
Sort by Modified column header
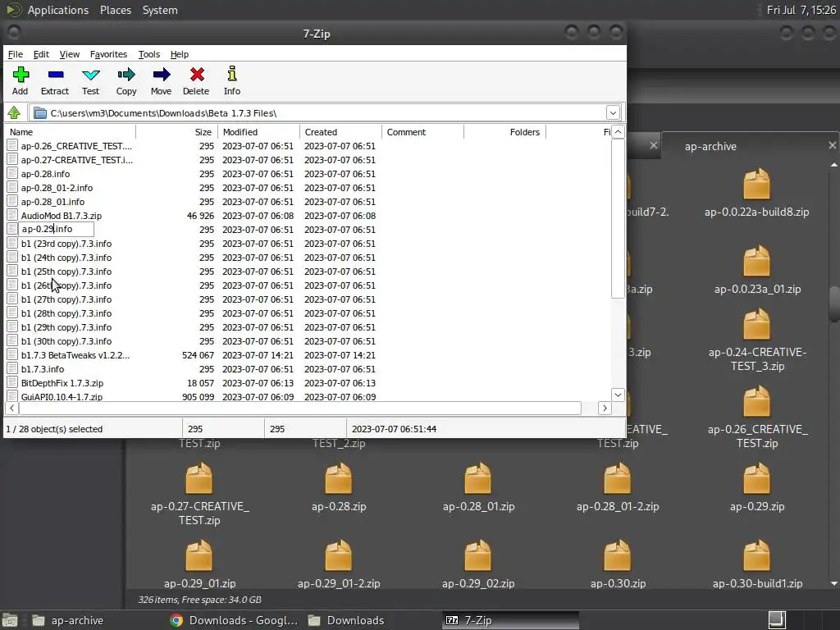click(258, 132)
